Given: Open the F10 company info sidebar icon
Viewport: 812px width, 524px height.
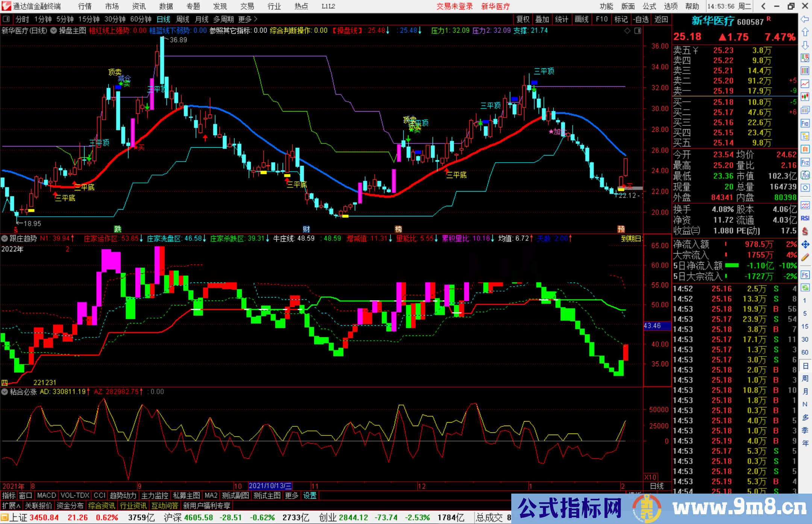Looking at the screenshot, I should click(x=805, y=124).
